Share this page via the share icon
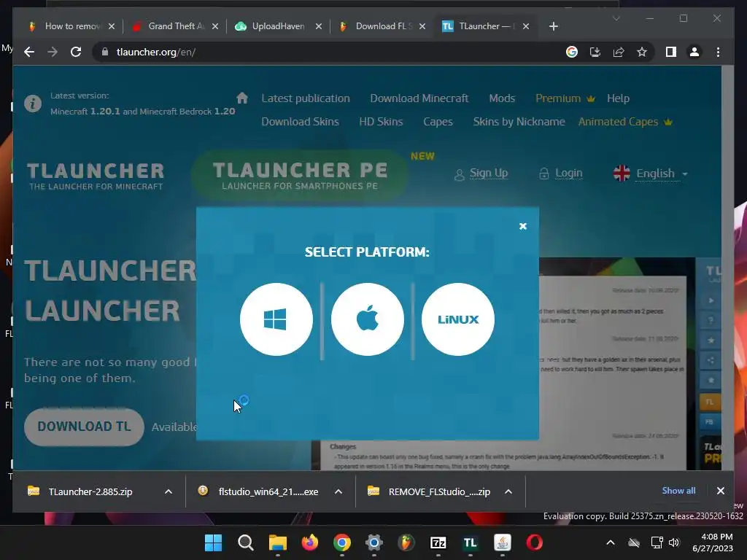747x560 pixels. pos(619,52)
